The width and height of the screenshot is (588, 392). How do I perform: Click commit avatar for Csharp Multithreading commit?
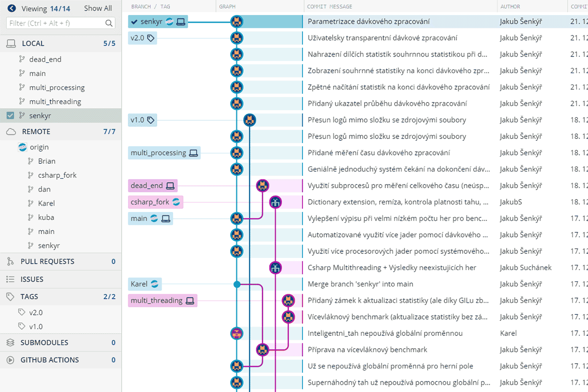click(x=275, y=268)
